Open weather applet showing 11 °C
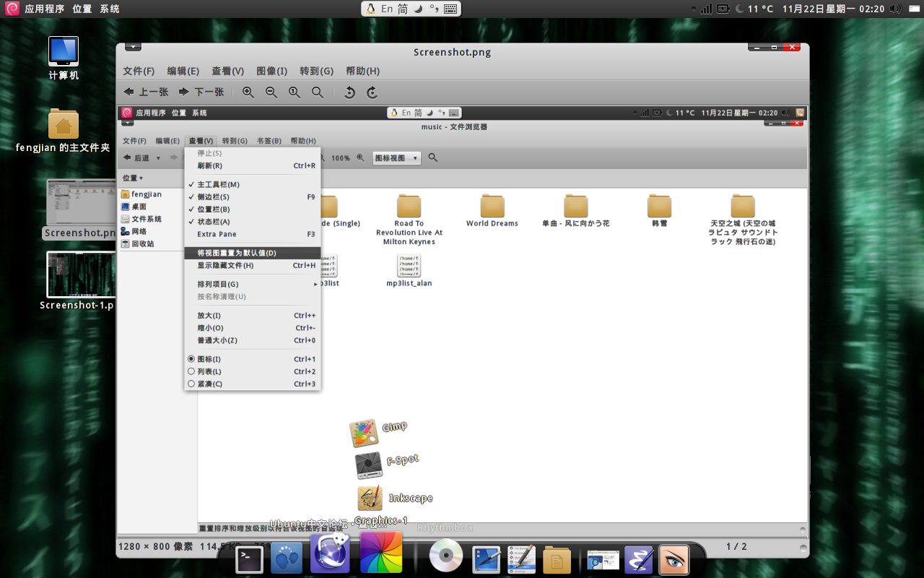The image size is (924, 578). [x=754, y=9]
